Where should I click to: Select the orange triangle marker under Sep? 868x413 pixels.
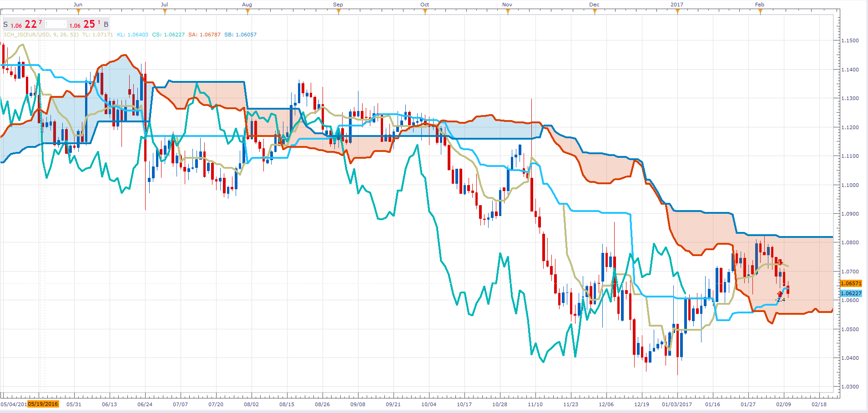(338, 12)
